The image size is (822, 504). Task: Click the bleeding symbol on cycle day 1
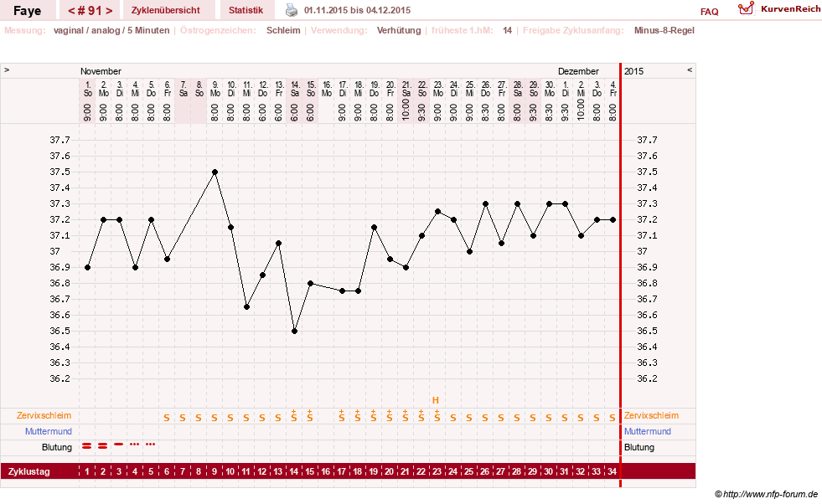coord(87,446)
